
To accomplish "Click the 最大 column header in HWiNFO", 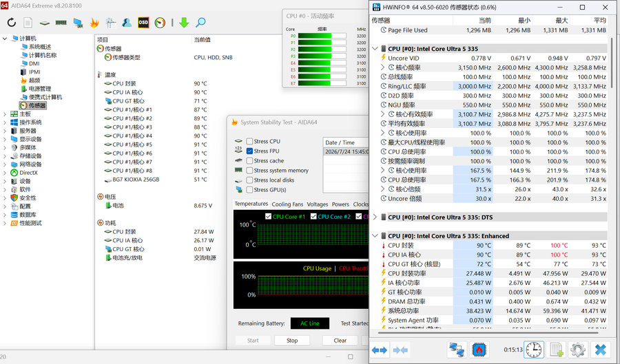I will (x=550, y=20).
